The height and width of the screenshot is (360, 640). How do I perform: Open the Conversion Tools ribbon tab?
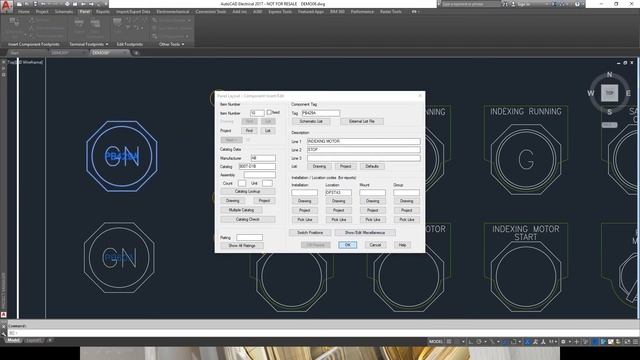(x=211, y=12)
